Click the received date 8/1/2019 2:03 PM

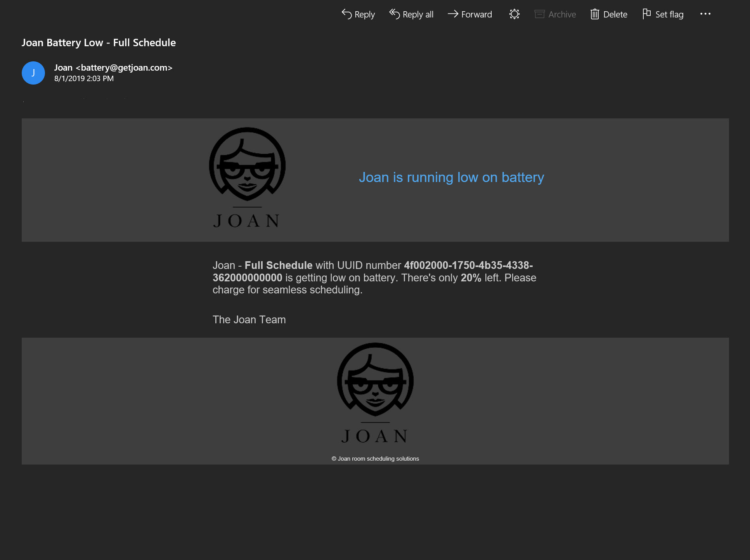(x=84, y=78)
